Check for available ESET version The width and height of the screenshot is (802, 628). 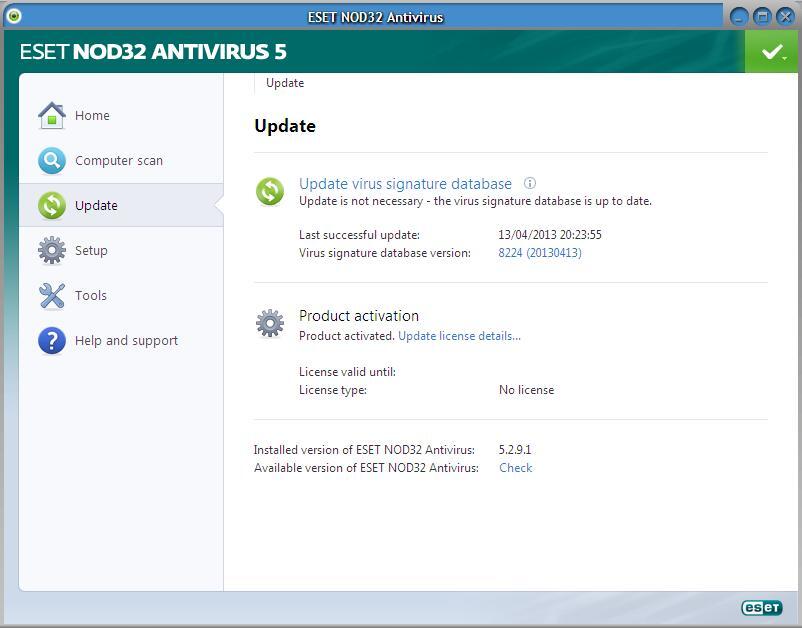[x=516, y=468]
